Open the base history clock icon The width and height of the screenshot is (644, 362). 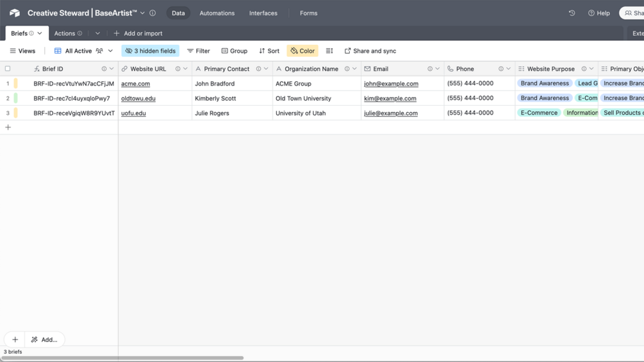[x=572, y=13]
